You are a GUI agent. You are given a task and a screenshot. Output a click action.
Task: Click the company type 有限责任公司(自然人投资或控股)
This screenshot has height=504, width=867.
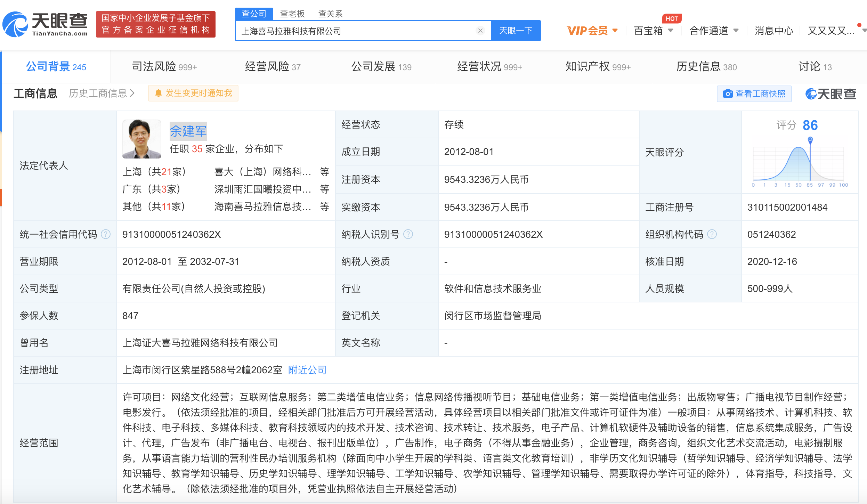point(194,288)
